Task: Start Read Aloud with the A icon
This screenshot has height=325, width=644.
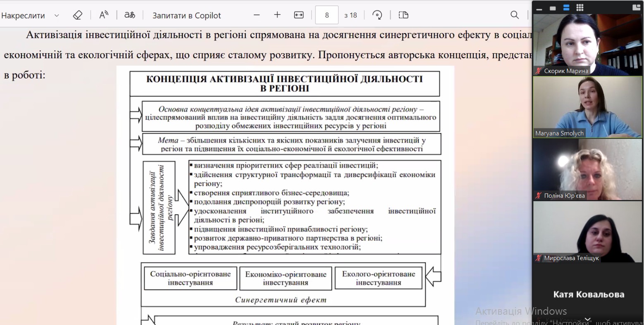Action: [104, 15]
